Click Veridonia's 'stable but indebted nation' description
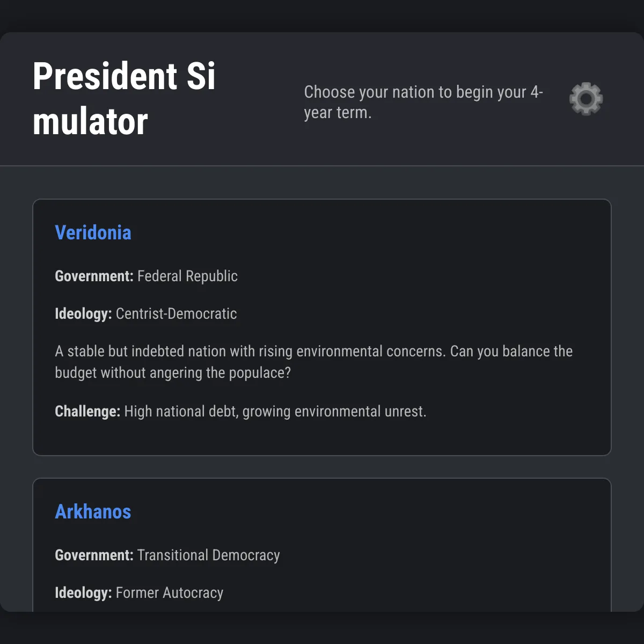This screenshot has height=644, width=644. tap(314, 352)
